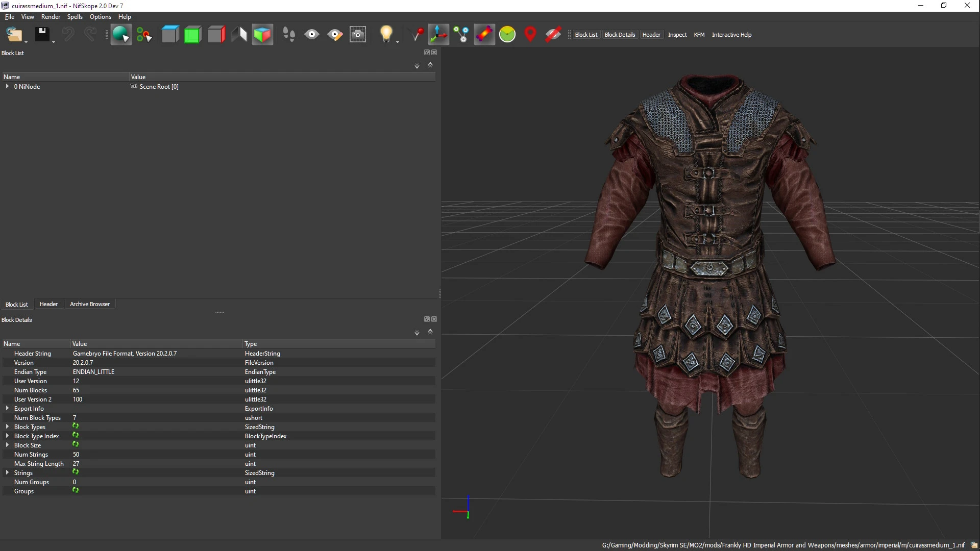This screenshot has height=551, width=980.
Task: Click the Load file folder icon
Action: tap(14, 35)
